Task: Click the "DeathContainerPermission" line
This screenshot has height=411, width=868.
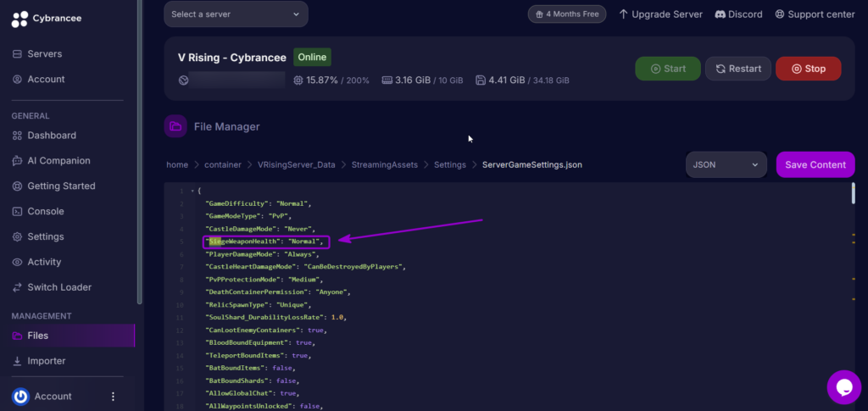Action: (x=278, y=292)
